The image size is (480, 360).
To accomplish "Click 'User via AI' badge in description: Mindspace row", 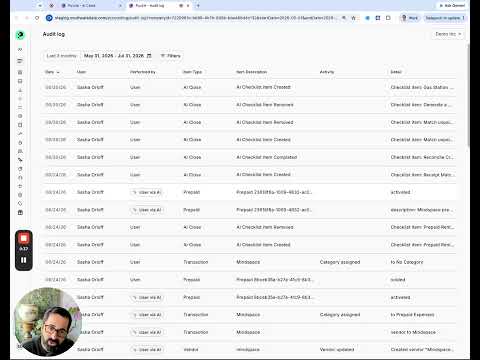I will [147, 210].
